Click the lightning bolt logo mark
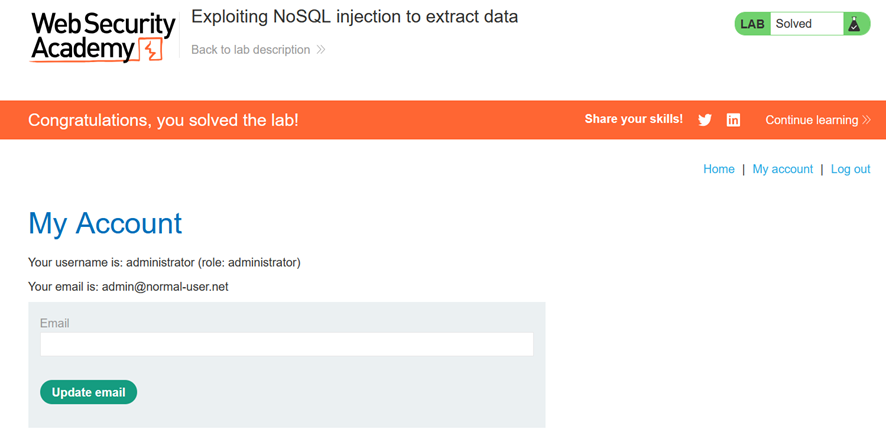Viewport: 886px width, 442px height. 150,50
